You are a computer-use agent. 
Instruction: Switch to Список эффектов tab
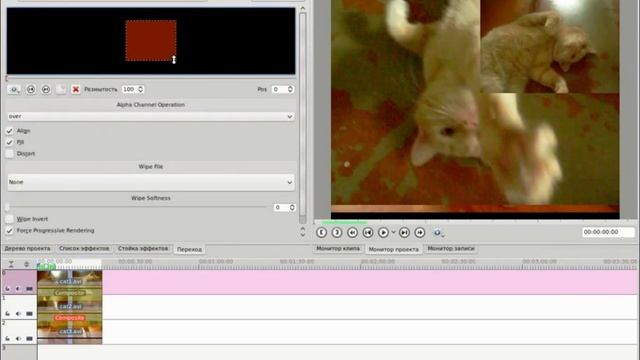click(84, 249)
